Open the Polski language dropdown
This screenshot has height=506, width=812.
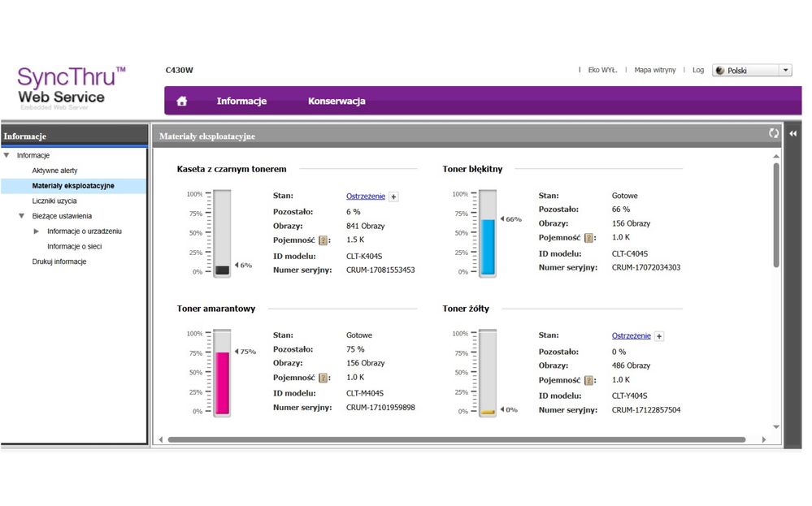coord(752,71)
